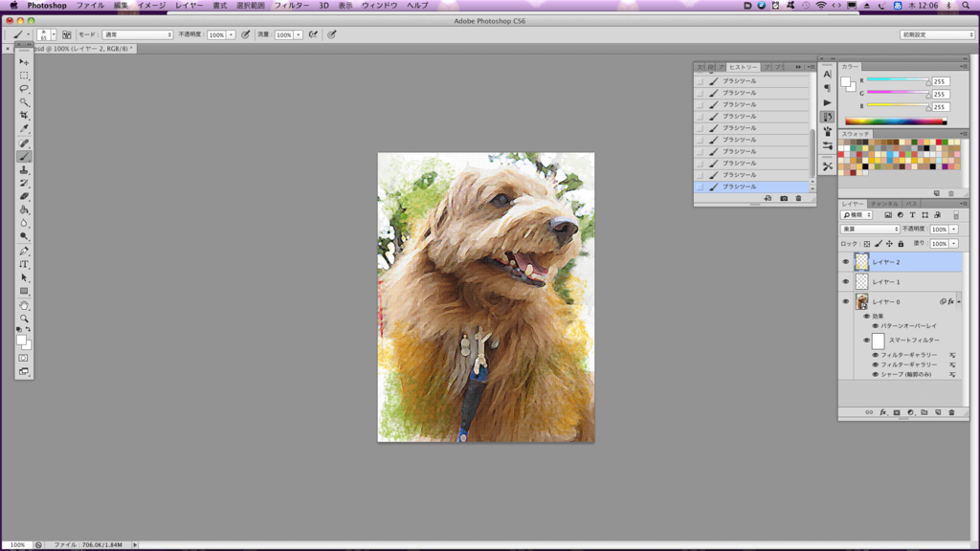This screenshot has width=980, height=551.
Task: Select the Spot Healing Brush tool
Action: pos(24,143)
